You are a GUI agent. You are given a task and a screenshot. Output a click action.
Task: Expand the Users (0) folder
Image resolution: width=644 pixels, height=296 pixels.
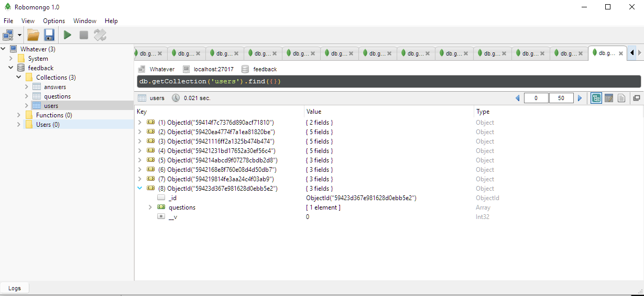[19, 125]
